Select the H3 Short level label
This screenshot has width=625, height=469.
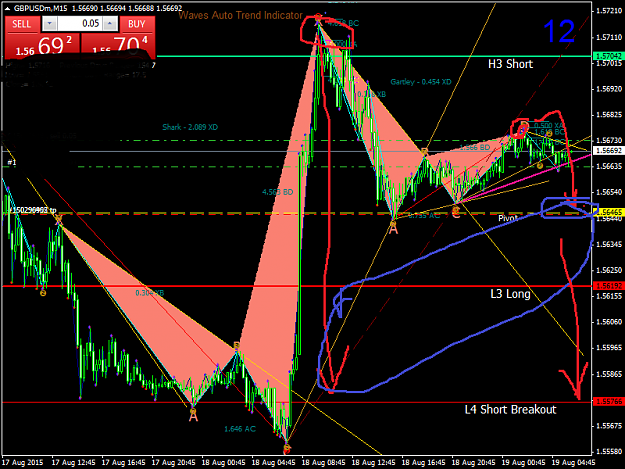point(510,64)
